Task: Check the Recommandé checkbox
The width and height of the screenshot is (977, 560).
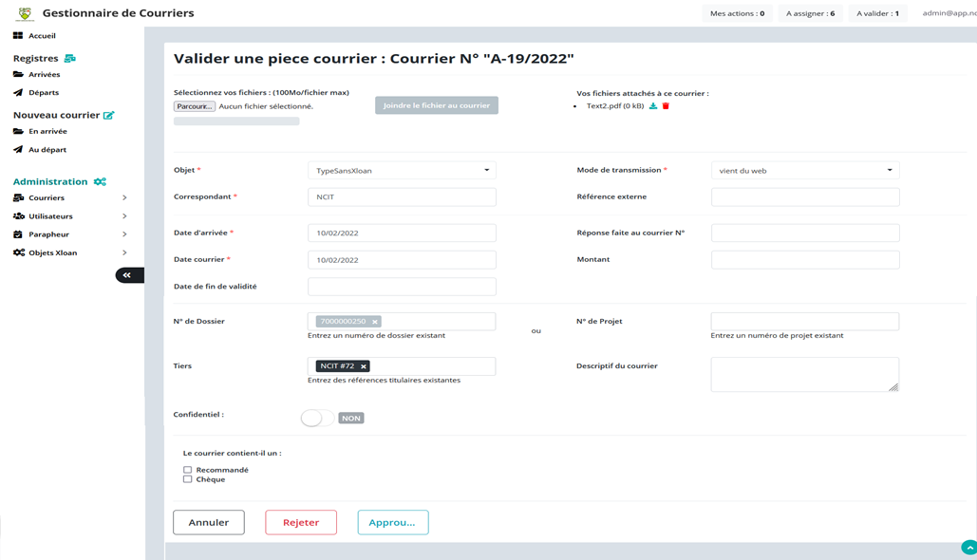Action: 188,470
